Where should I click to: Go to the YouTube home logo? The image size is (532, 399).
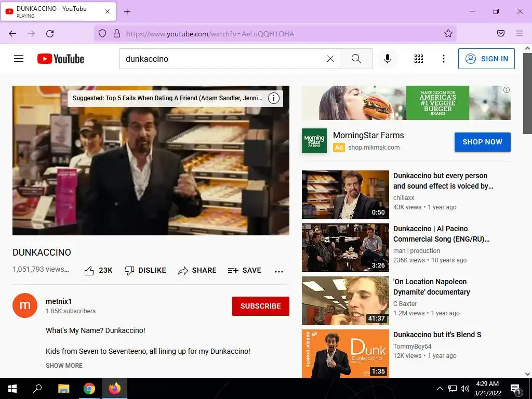pyautogui.click(x=61, y=59)
